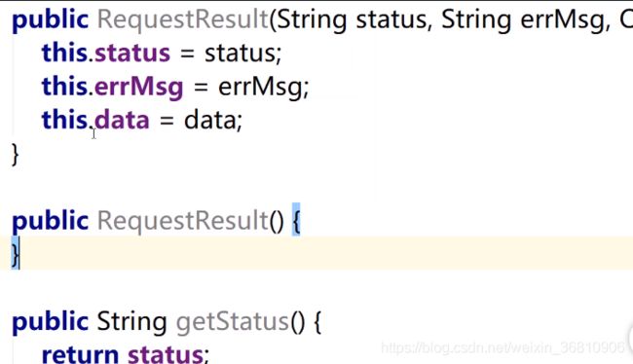Click the three-argument RequestResult constructor name
633x364 pixels.
[x=183, y=20]
